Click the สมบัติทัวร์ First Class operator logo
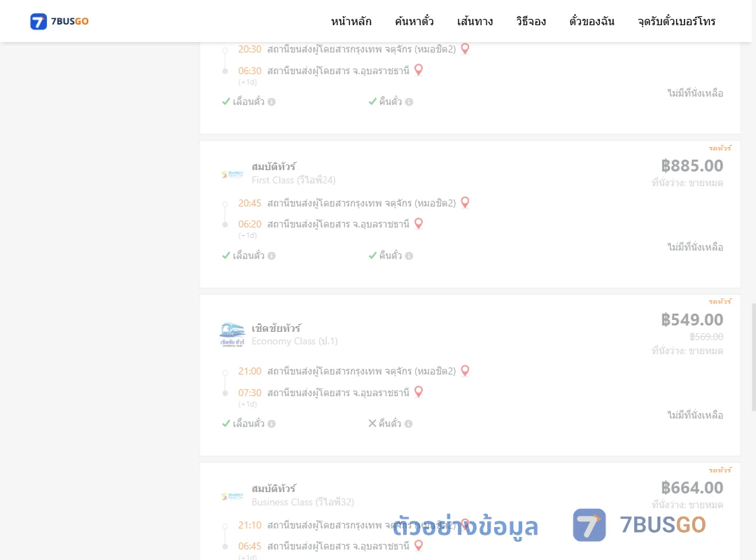 click(232, 174)
